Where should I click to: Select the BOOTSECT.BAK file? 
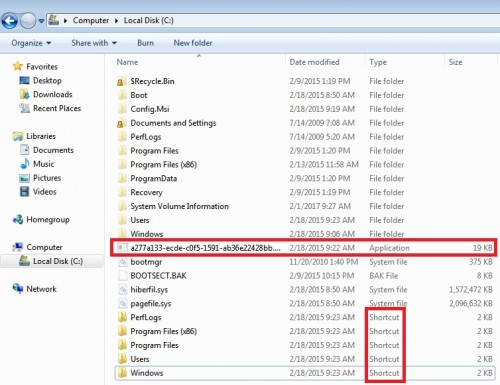pyautogui.click(x=158, y=276)
